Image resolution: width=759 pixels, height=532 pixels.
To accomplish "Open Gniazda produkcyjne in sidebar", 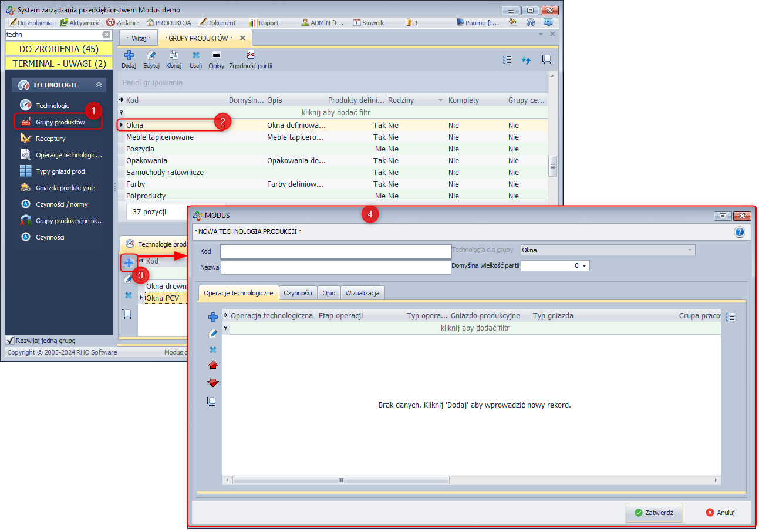I will tap(65, 188).
